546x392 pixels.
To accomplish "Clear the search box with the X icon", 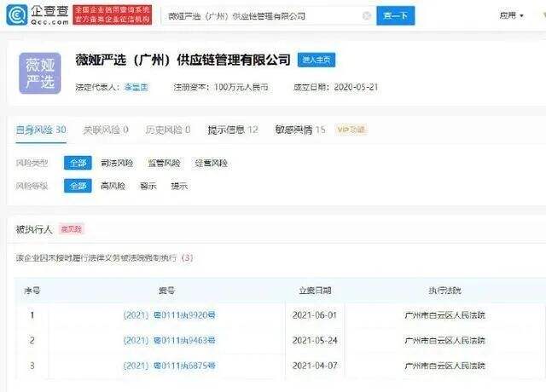I will [366, 15].
